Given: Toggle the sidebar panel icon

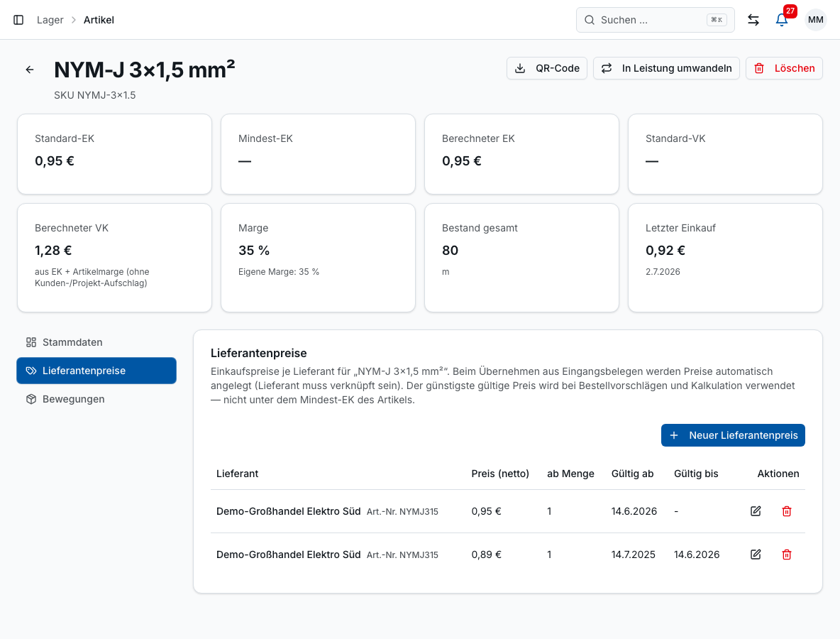Looking at the screenshot, I should [18, 20].
